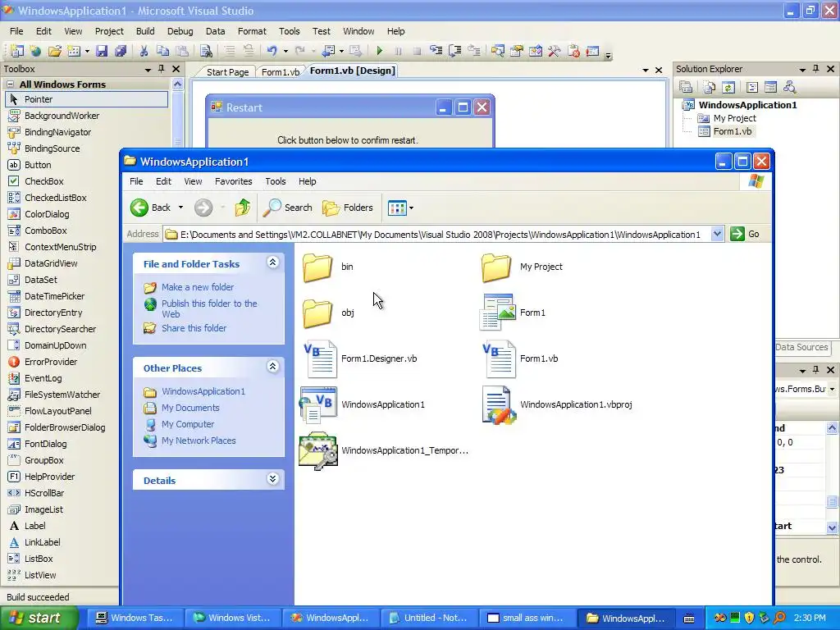The height and width of the screenshot is (630, 840).
Task: Click the Find in Files binoculars icon
Action: [x=206, y=51]
